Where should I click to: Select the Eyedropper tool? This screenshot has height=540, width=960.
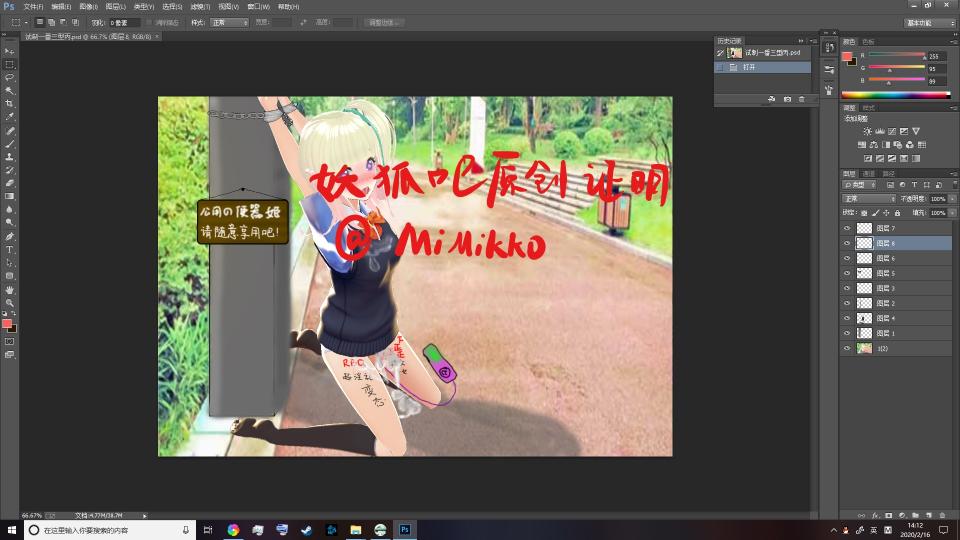pos(9,116)
